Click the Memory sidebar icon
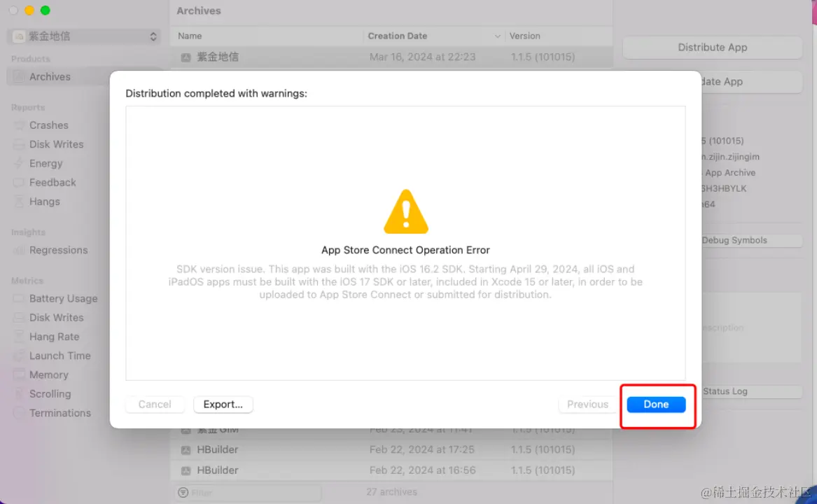 coord(19,374)
